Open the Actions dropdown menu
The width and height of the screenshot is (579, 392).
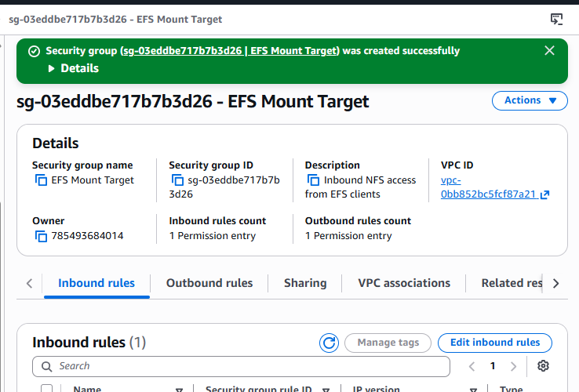coord(530,100)
